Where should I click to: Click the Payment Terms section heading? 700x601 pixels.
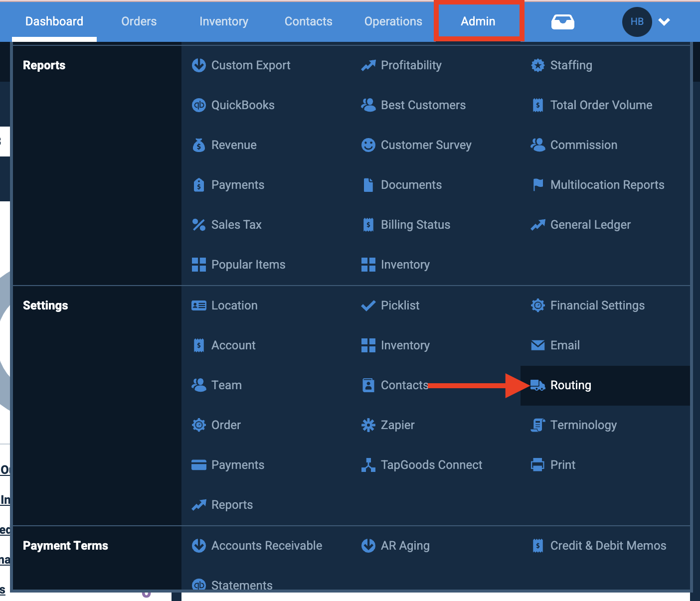click(65, 546)
